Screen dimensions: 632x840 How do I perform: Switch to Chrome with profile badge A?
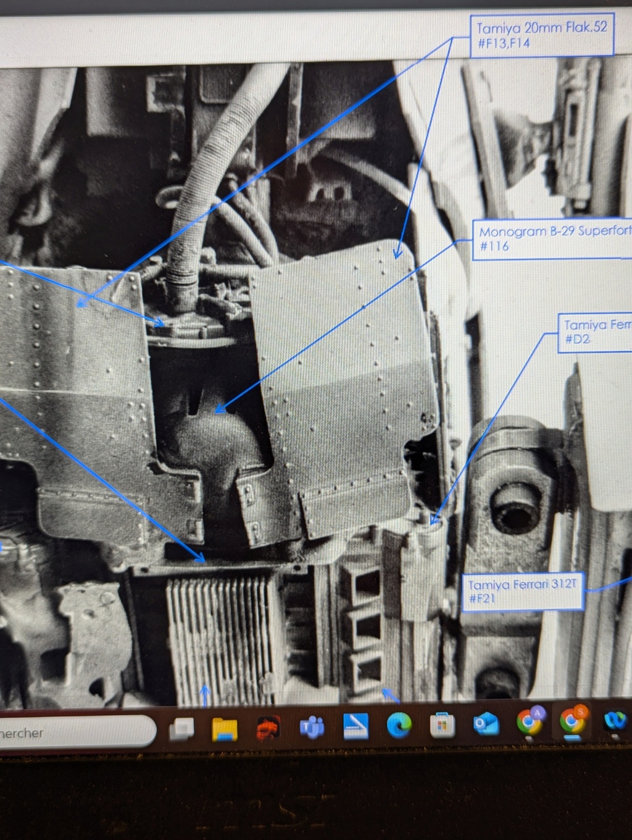[x=530, y=721]
